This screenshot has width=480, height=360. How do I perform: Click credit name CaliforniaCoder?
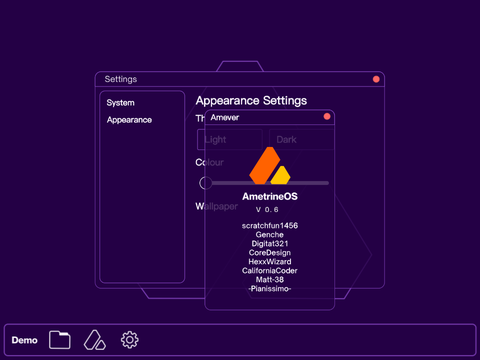pyautogui.click(x=270, y=271)
